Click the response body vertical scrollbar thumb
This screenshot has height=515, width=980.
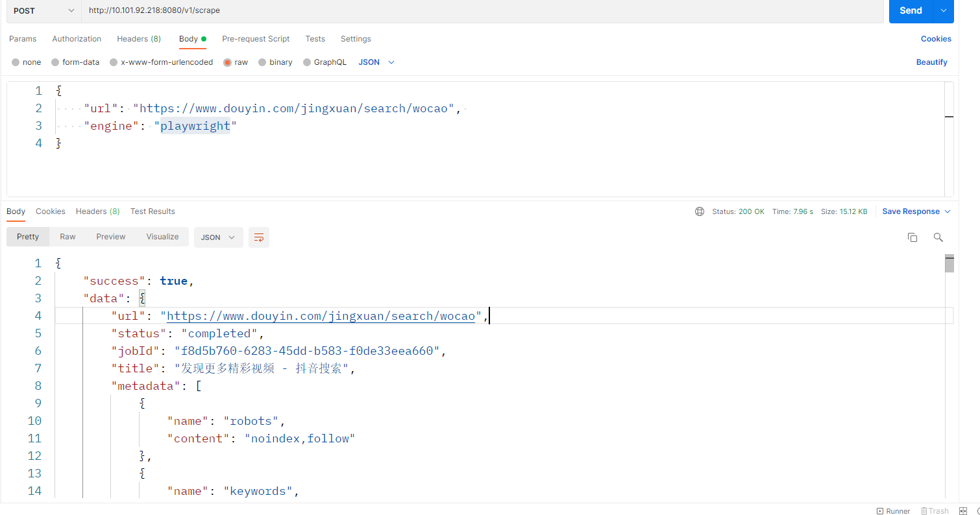949,264
